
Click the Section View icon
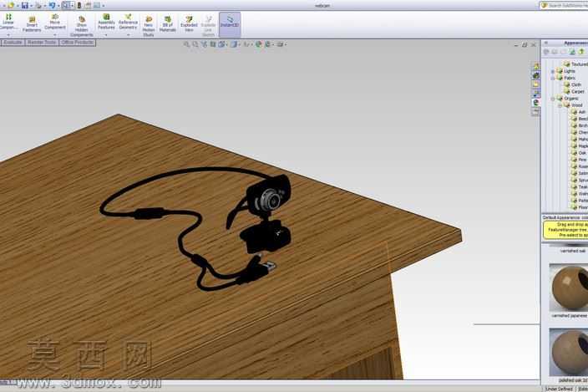213,44
